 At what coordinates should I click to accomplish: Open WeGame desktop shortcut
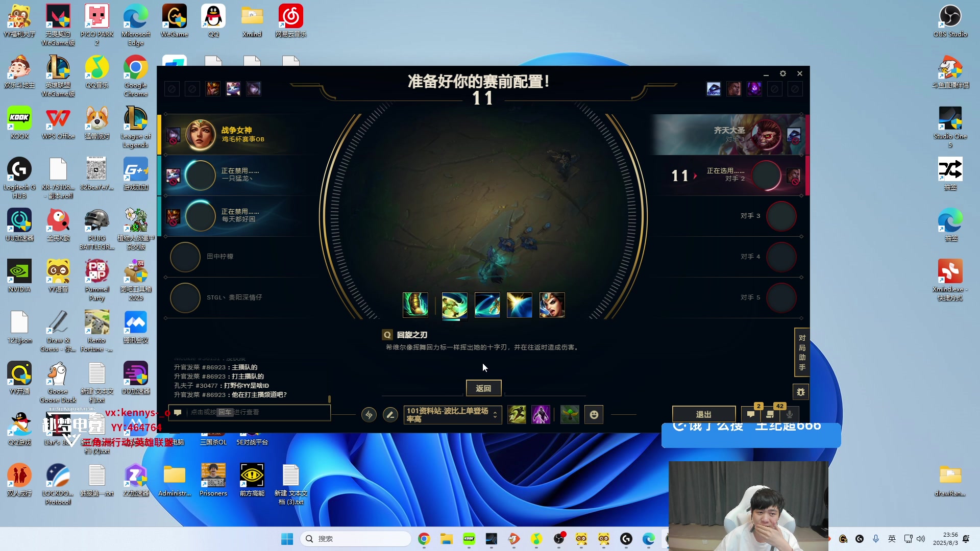(x=174, y=21)
